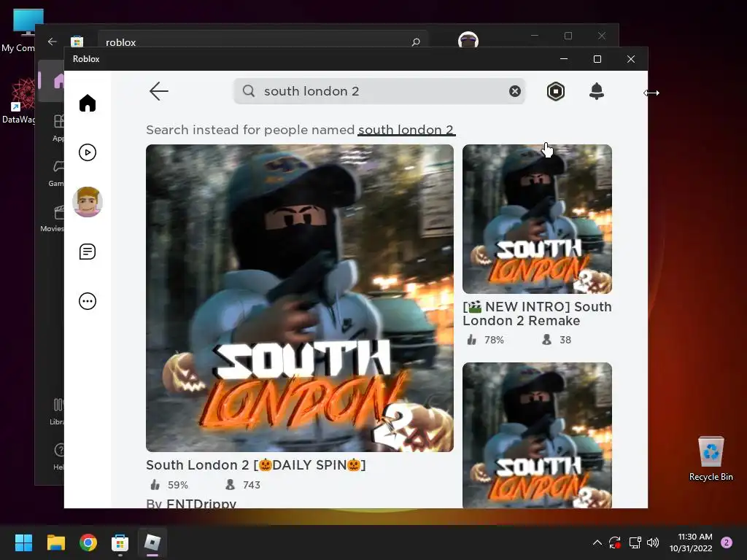The image size is (747, 560).
Task: Open the volume speaker tray icon
Action: pyautogui.click(x=653, y=542)
